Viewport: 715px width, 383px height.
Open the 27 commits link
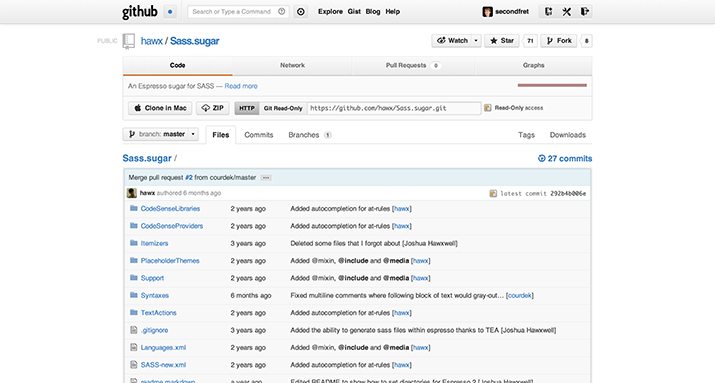565,158
